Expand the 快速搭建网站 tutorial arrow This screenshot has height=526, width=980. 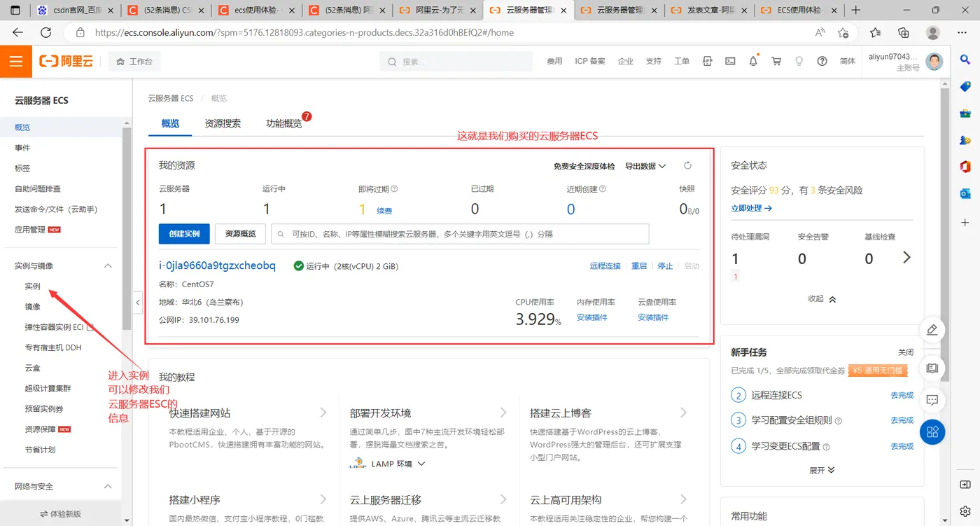click(x=323, y=413)
